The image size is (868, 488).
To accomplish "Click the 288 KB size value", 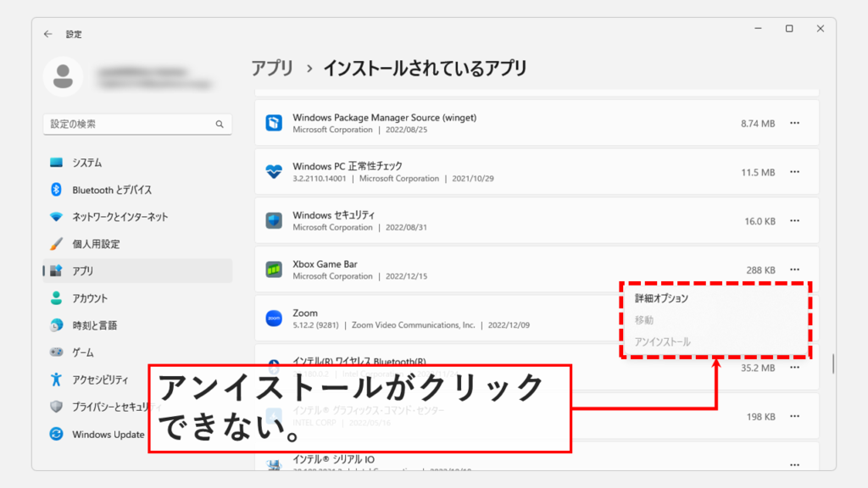I will pos(760,270).
